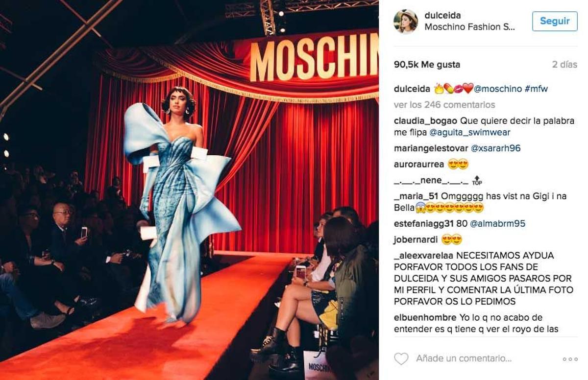Viewport: 588px width, 380px height.
Task: Open the @almabrm95 mention
Action: [x=498, y=224]
